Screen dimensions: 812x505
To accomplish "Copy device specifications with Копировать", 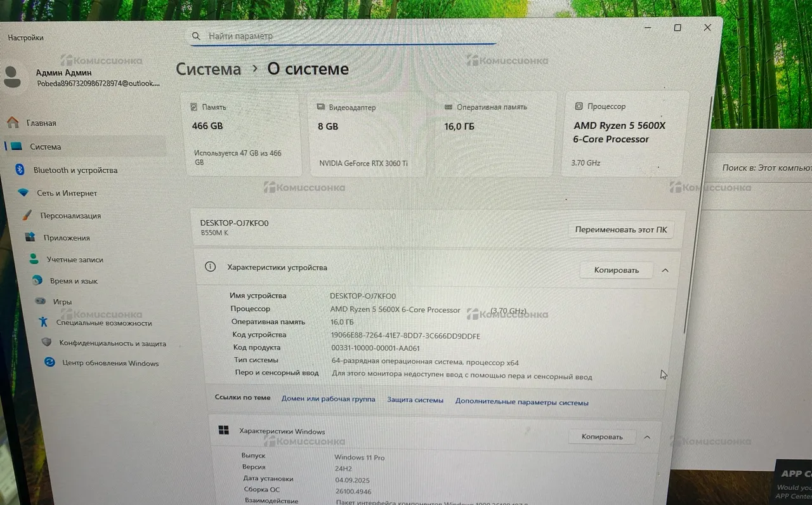I will (616, 270).
